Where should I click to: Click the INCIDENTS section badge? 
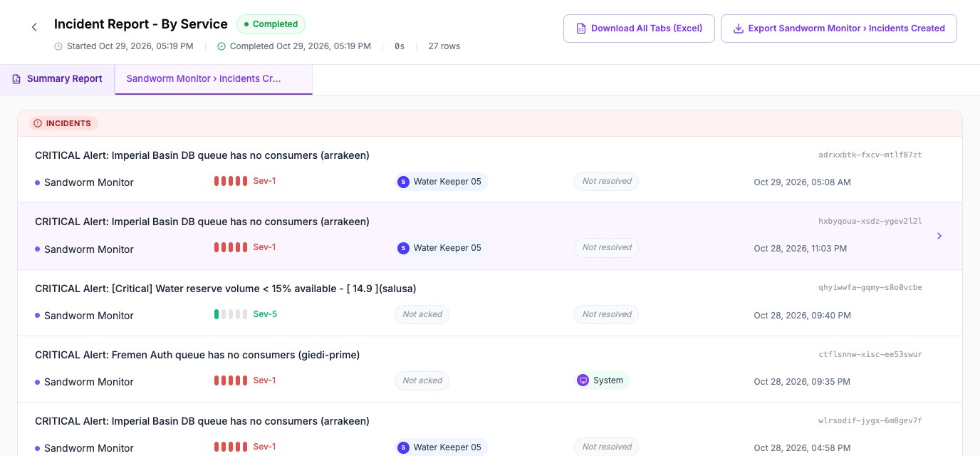[63, 123]
